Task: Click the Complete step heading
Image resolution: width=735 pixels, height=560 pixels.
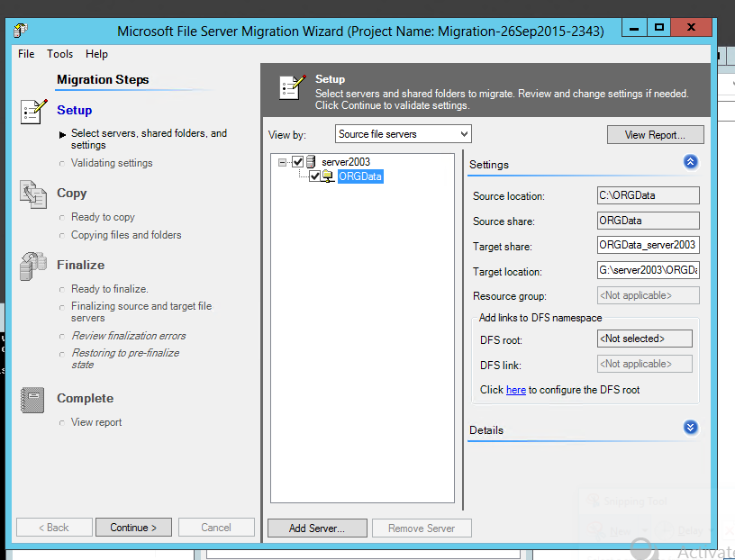Action: click(86, 398)
